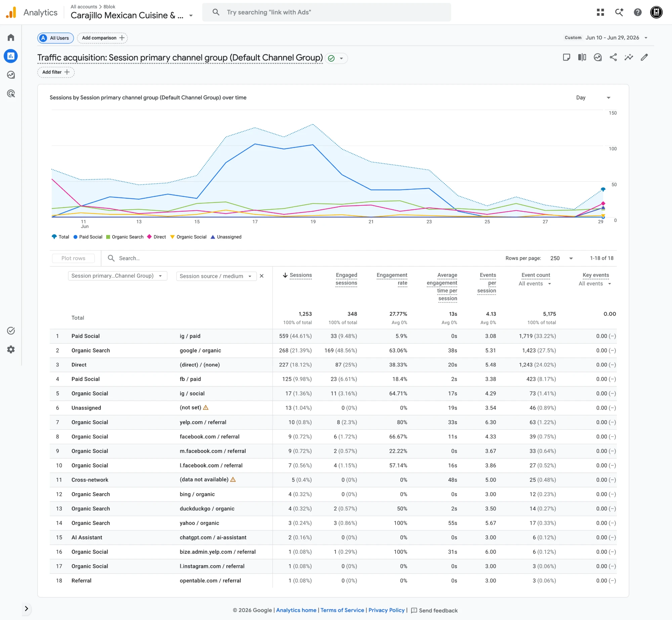Image resolution: width=672 pixels, height=620 pixels.
Task: Click the edit comparisons columns icon
Action: point(582,57)
